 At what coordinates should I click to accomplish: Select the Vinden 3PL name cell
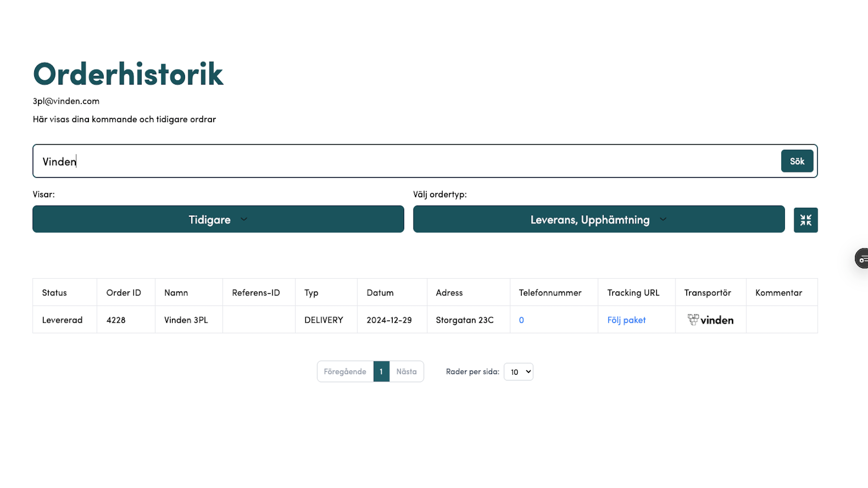189,320
